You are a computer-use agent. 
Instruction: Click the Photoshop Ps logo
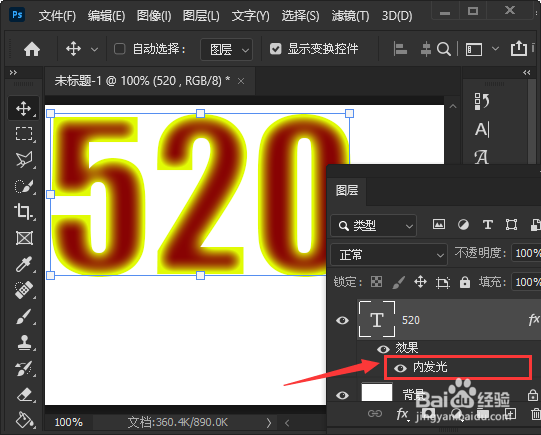tap(17, 15)
